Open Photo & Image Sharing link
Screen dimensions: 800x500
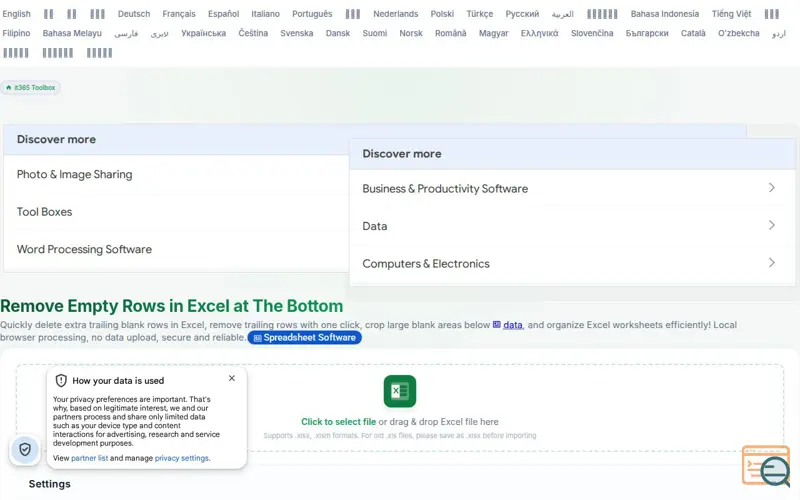click(x=74, y=174)
